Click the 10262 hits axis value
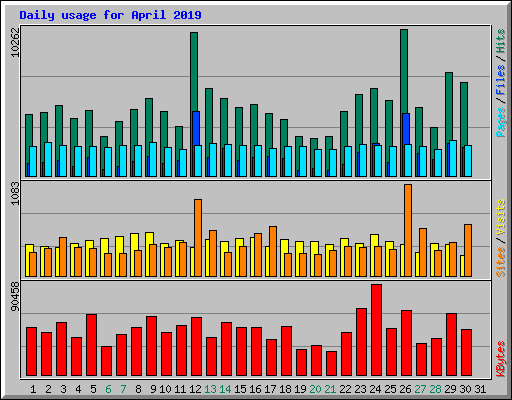512x400 pixels. point(15,42)
